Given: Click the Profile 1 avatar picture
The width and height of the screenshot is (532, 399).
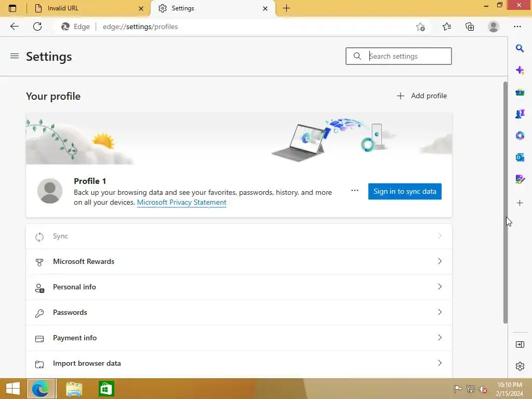Looking at the screenshot, I should pos(50,191).
